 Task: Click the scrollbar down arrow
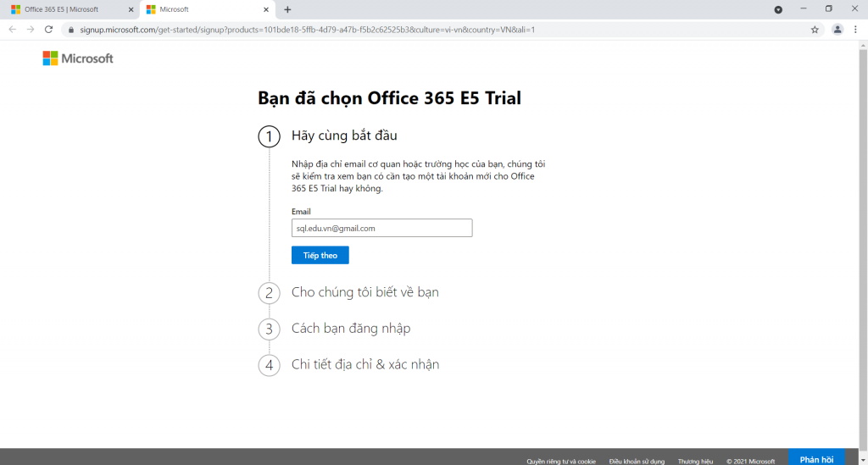863,460
